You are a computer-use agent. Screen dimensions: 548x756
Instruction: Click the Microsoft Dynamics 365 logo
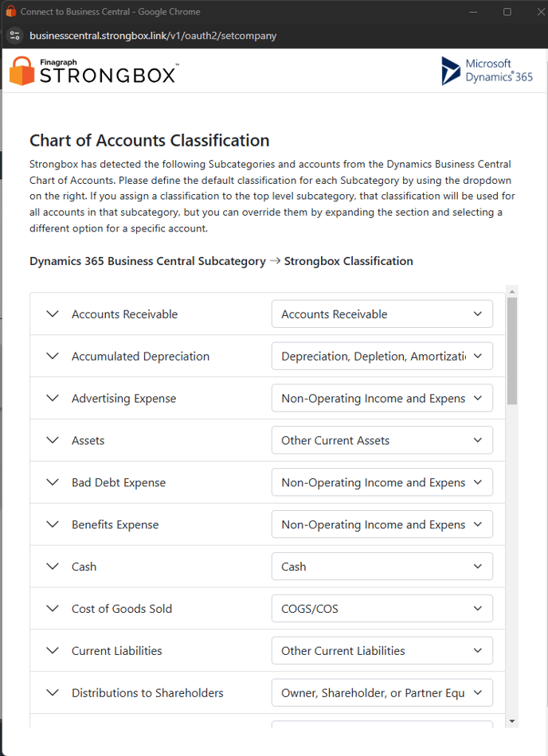(487, 71)
